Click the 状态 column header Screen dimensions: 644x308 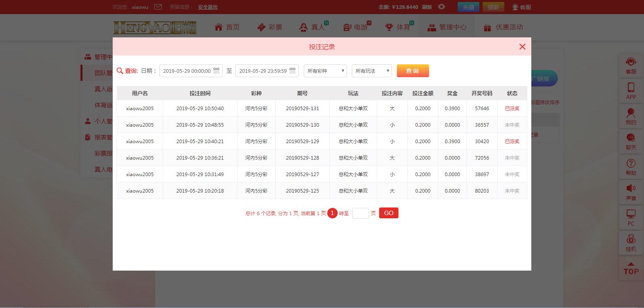pyautogui.click(x=512, y=93)
